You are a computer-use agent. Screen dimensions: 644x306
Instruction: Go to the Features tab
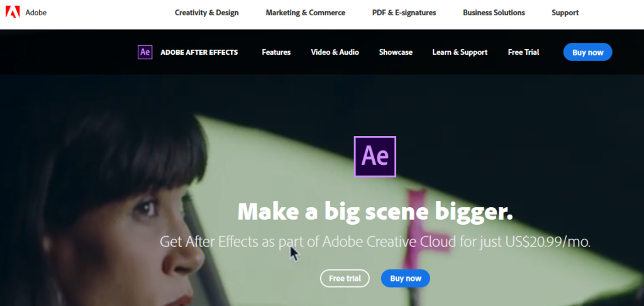coord(277,52)
